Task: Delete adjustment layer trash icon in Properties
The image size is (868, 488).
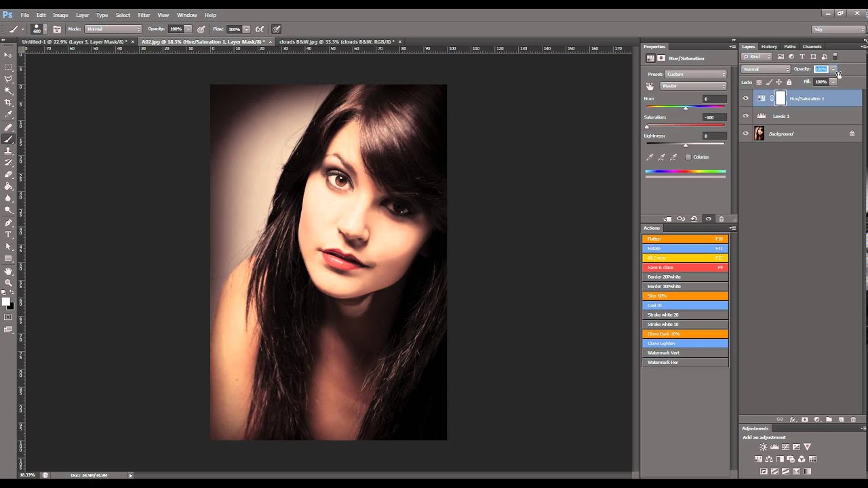Action: pos(721,219)
